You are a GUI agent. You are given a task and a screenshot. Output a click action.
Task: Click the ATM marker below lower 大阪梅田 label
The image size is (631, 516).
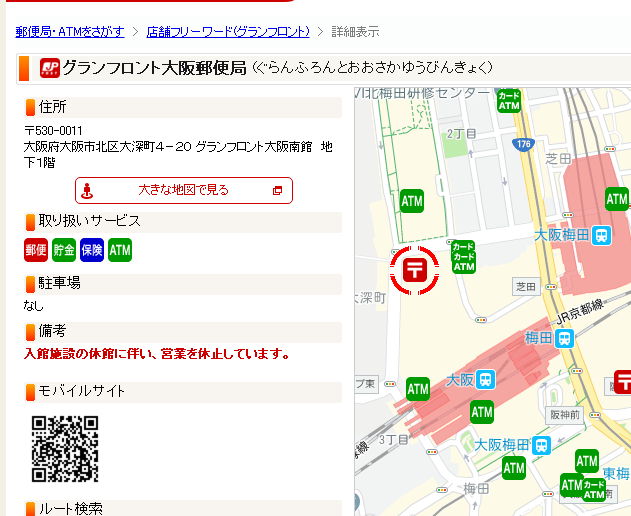tap(514, 468)
